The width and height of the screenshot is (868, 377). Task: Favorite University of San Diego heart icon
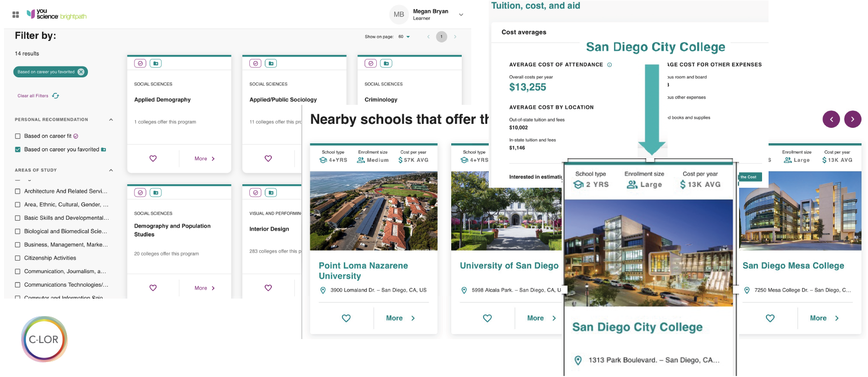[x=487, y=318]
